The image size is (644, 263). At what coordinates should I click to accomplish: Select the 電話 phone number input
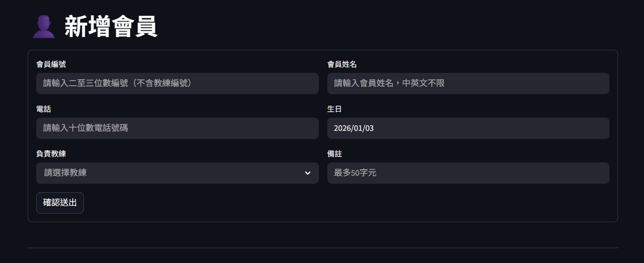(x=177, y=128)
